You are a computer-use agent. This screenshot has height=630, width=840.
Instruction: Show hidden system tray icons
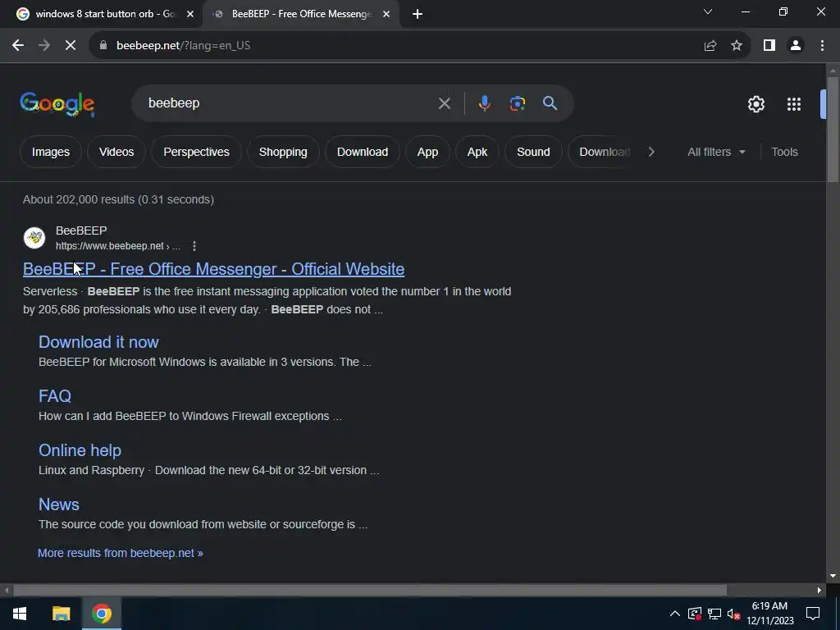pos(675,614)
